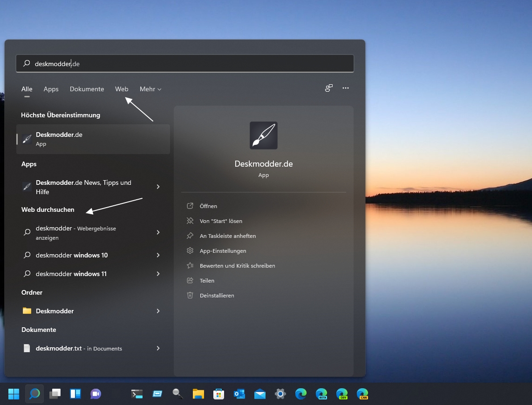Select the Deskmodder.de App top result

pos(93,139)
